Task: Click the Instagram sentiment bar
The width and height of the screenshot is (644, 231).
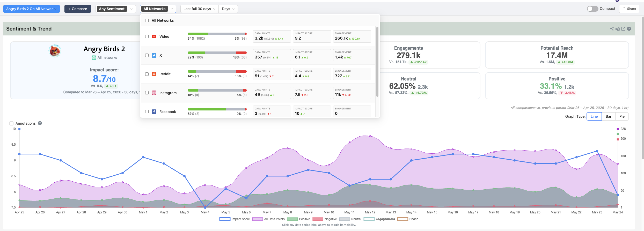Action: tap(217, 90)
